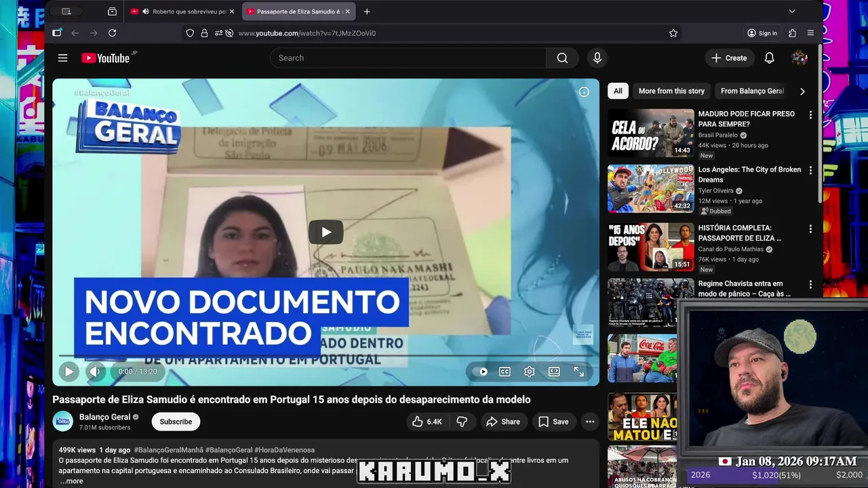Open the #BalançoGeral hashtag link in description
Screen dimensions: 868x488
229,450
